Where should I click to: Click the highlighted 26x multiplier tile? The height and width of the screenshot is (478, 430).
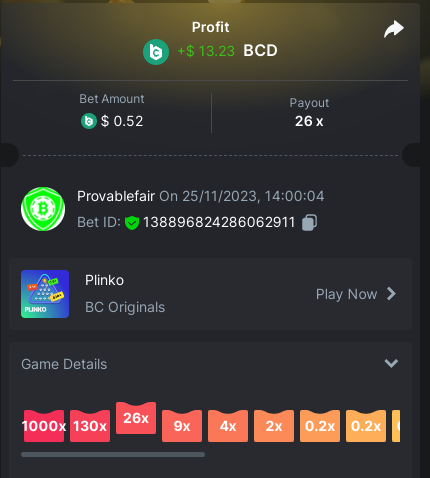(136, 418)
